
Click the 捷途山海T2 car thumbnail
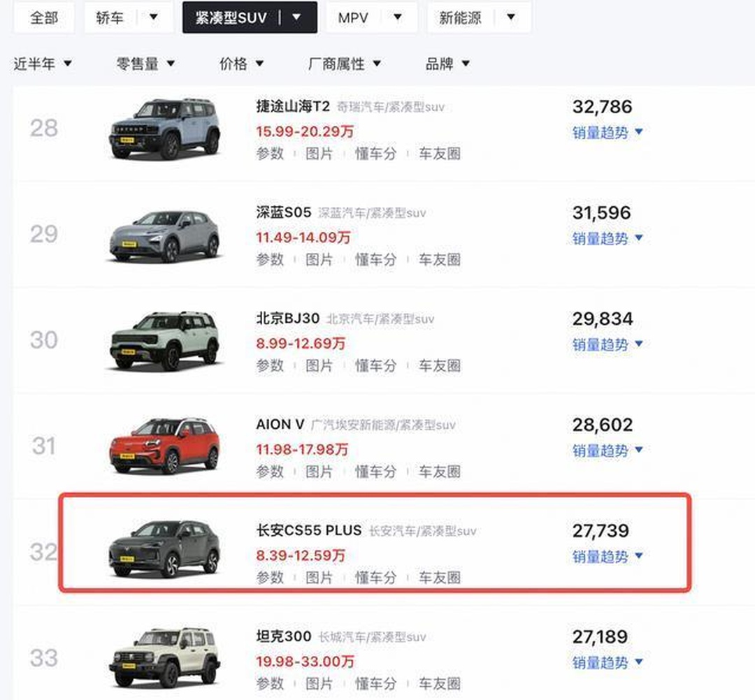pos(165,128)
